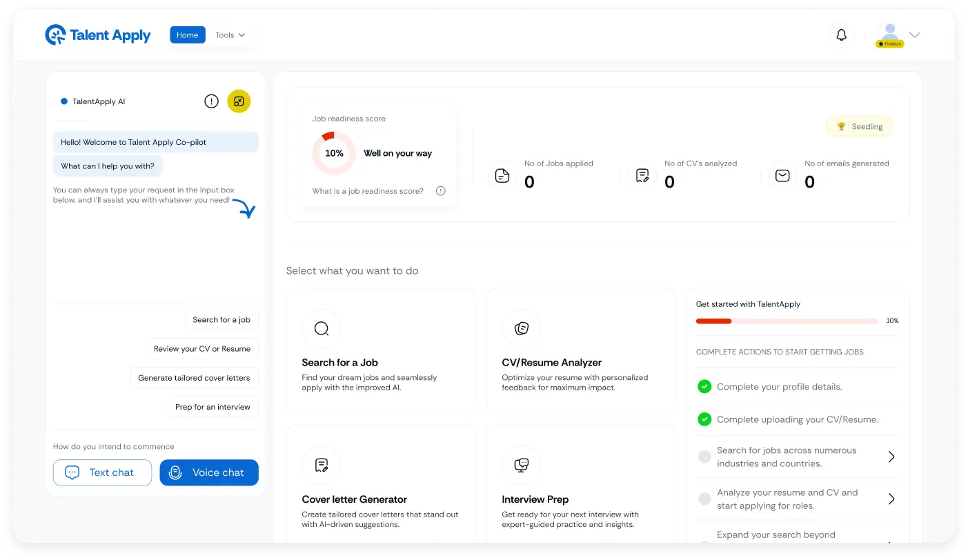The width and height of the screenshot is (968, 560).
Task: Click the chat panel warning info icon
Action: (211, 101)
